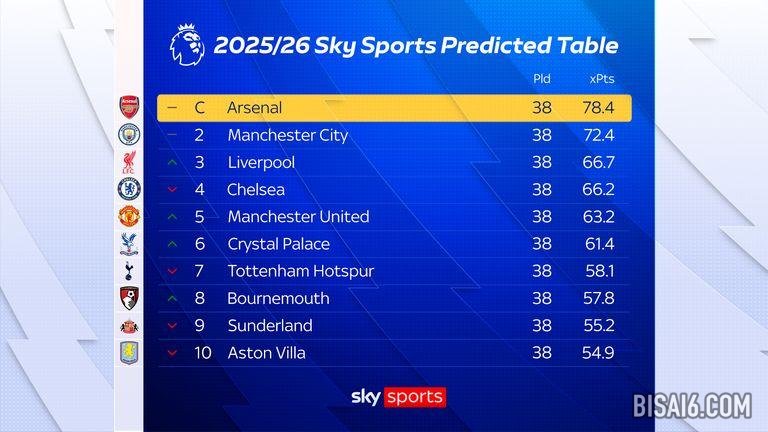Click the green up arrow beside Liverpool
This screenshot has width=768, height=432.
(172, 162)
